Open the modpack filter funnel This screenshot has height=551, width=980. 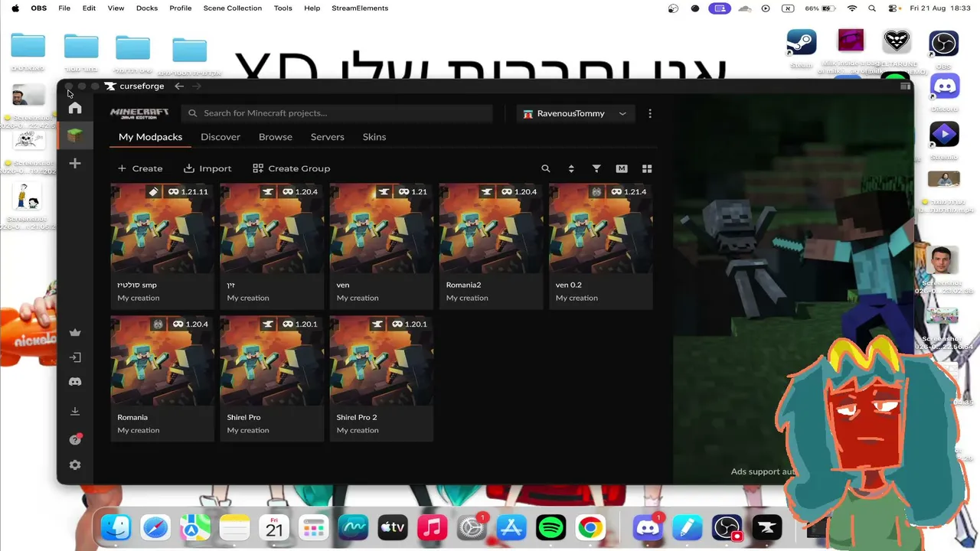pyautogui.click(x=596, y=168)
